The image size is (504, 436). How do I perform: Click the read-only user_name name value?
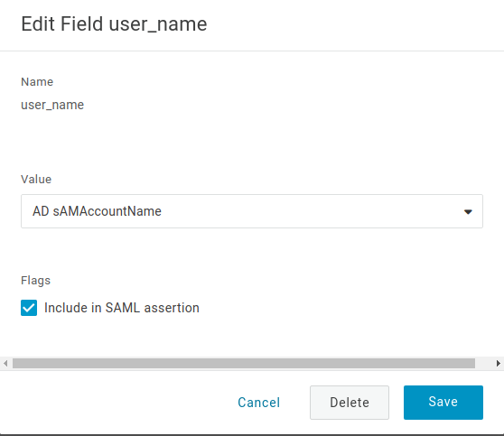pos(52,105)
